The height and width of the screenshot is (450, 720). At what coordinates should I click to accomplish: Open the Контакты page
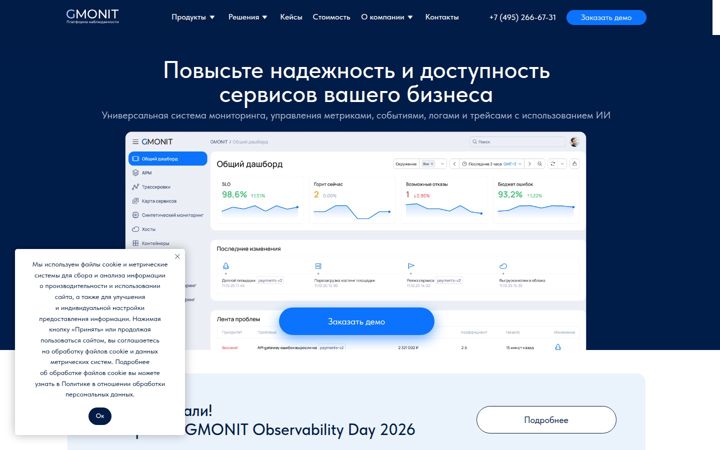pos(442,17)
